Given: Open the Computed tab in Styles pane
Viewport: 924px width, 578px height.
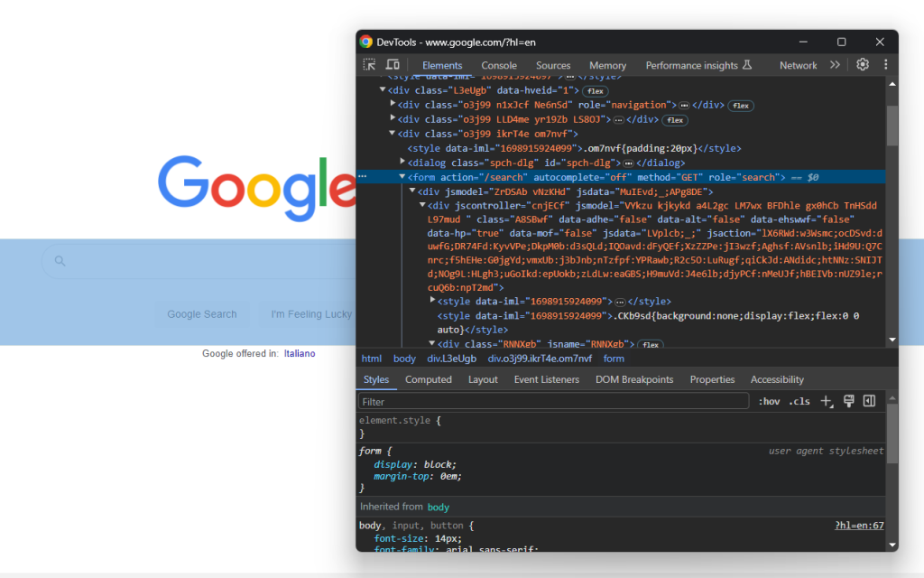Looking at the screenshot, I should (429, 379).
